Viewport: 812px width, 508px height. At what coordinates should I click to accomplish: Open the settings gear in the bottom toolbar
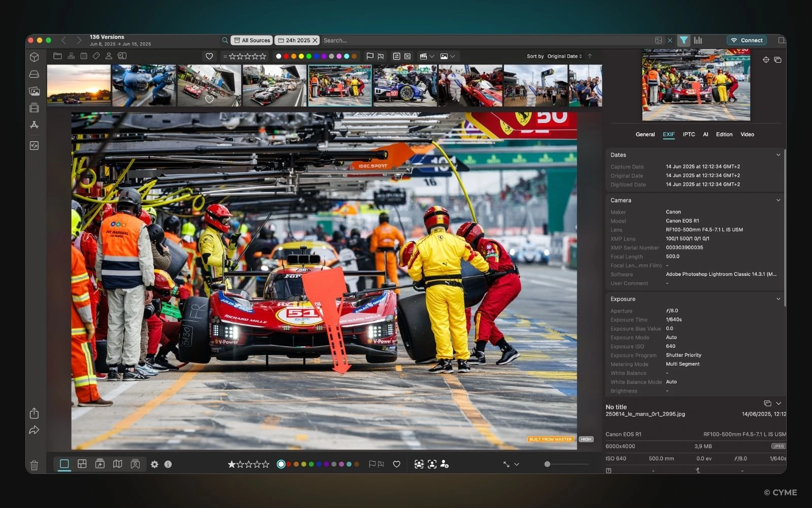(x=154, y=464)
